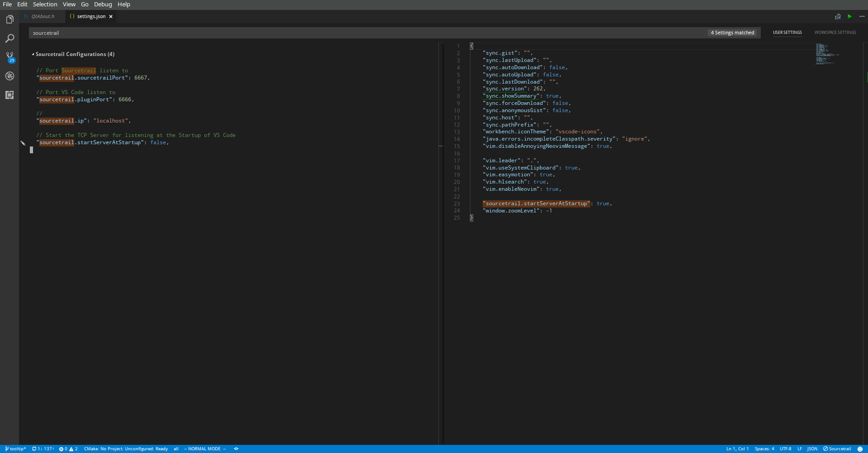Viewport: 868px width, 453px height.
Task: Click user setting sourcetrail.startServerAtStartup true line
Action: point(547,203)
